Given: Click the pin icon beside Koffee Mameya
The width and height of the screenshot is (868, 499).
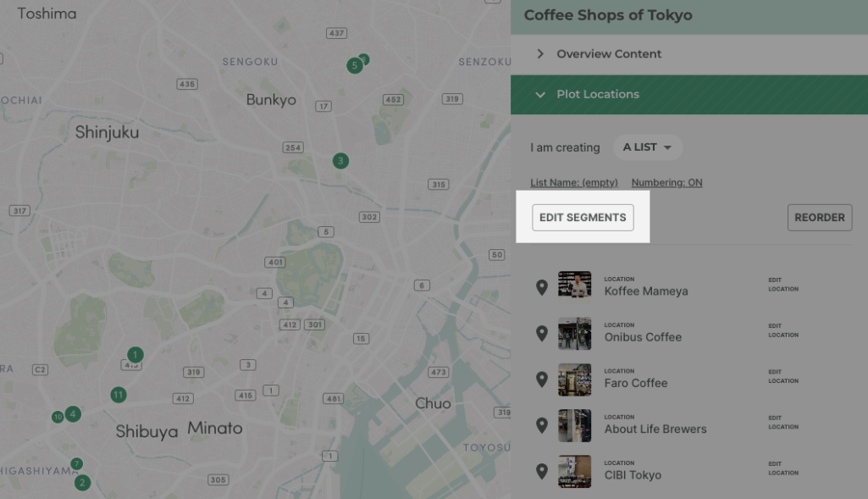Looking at the screenshot, I should click(x=542, y=287).
